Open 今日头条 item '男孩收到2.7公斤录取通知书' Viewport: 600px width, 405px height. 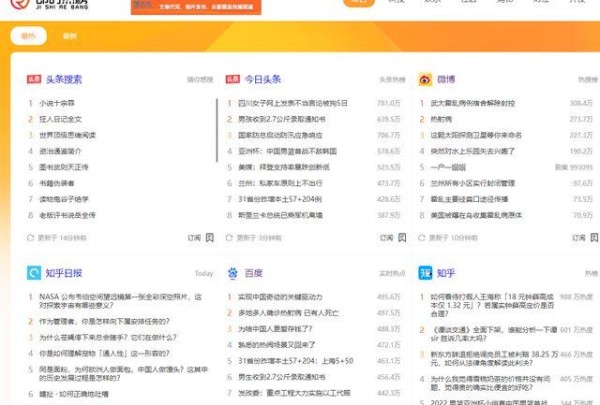pos(282,119)
